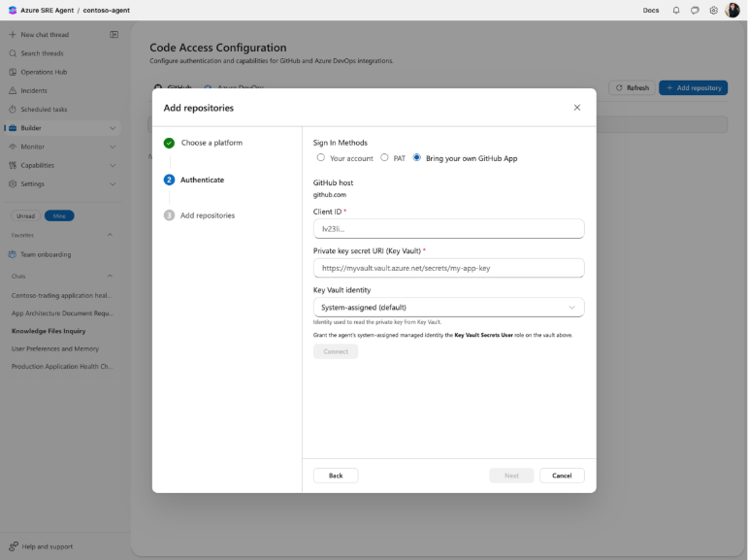Click the green Choose a platform checkmark
Viewport: 748px width, 560px height.
coord(169,143)
